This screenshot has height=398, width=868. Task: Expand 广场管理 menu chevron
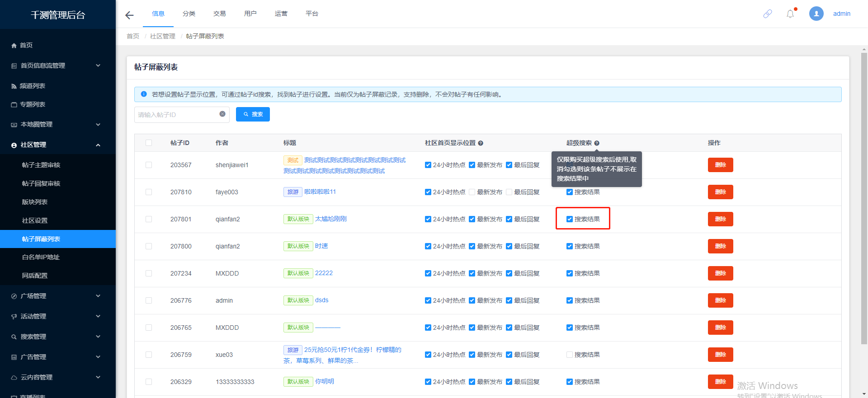point(98,296)
